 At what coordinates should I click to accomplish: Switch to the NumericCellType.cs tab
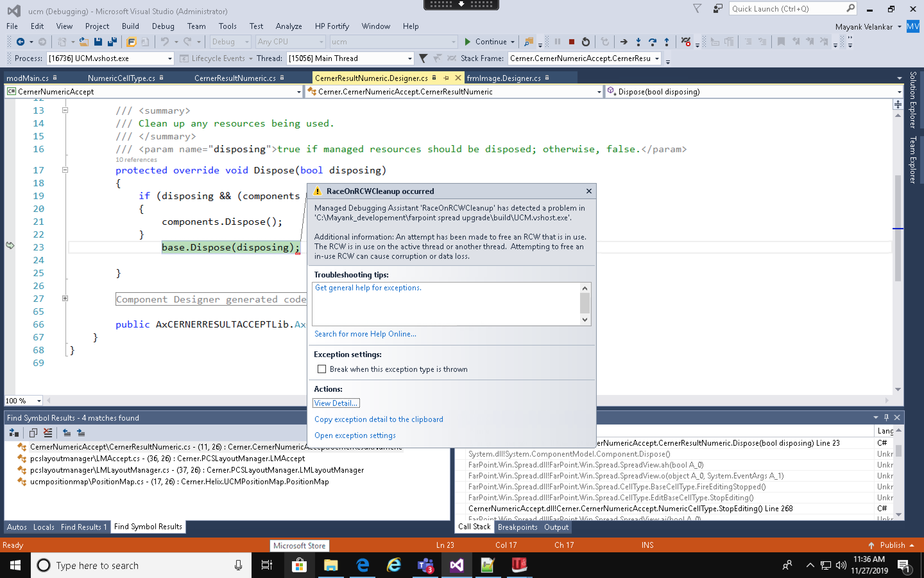tap(121, 78)
